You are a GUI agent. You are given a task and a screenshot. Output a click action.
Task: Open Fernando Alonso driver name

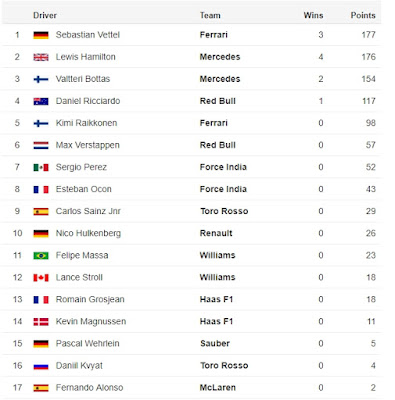89,388
